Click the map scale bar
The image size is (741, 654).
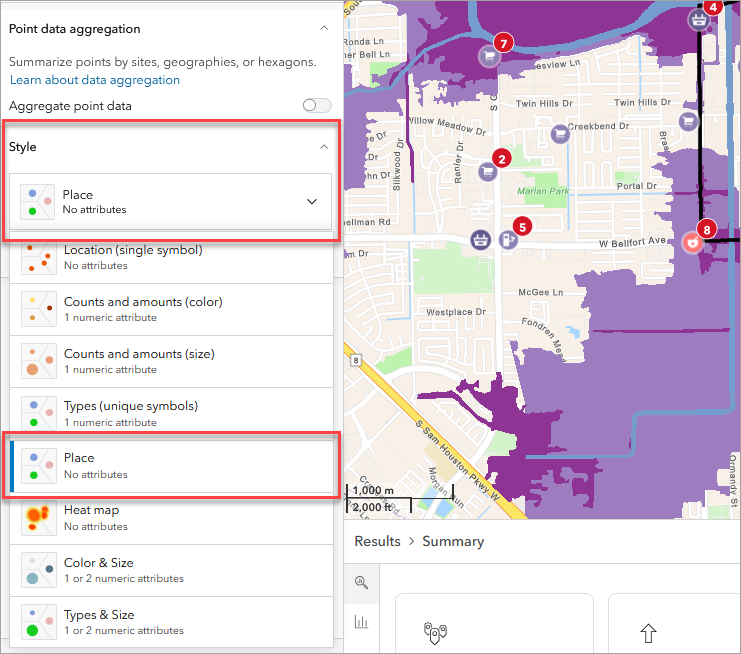coord(400,499)
